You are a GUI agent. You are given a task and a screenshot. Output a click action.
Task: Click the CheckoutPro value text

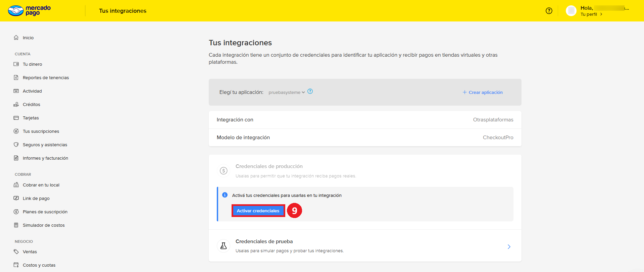(x=498, y=138)
